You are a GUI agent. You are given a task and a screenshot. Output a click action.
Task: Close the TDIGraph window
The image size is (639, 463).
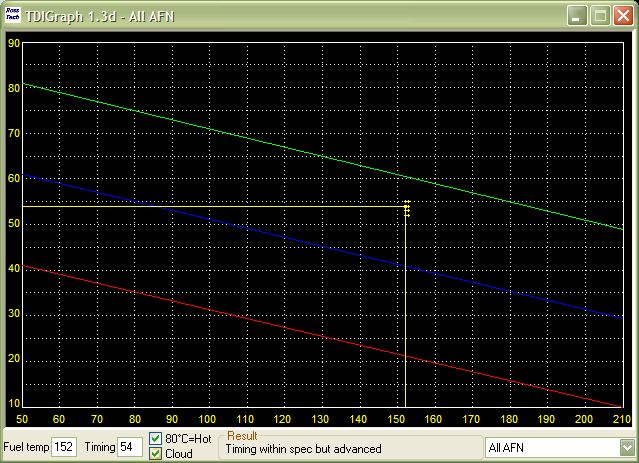pyautogui.click(x=623, y=16)
